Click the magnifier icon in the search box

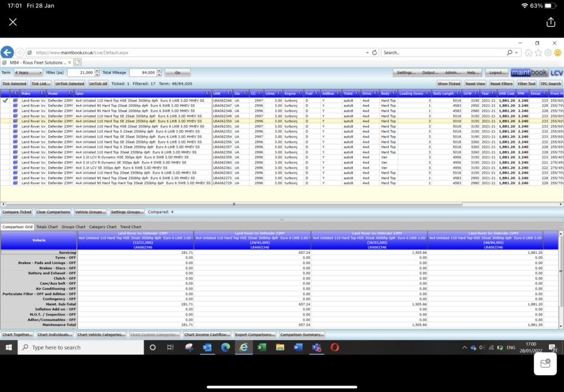point(509,52)
